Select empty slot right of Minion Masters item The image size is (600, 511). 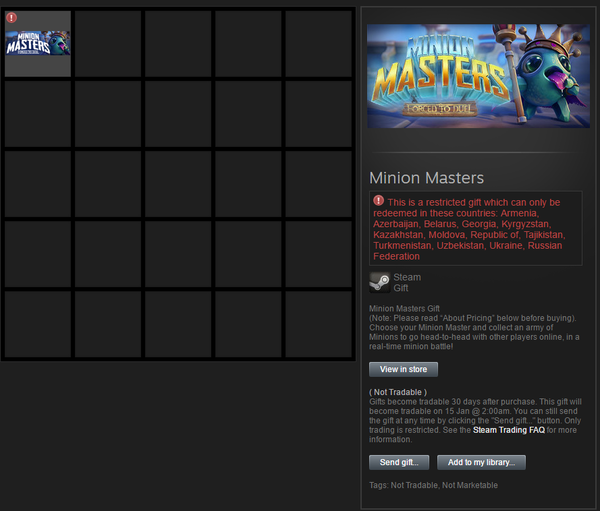pos(108,44)
